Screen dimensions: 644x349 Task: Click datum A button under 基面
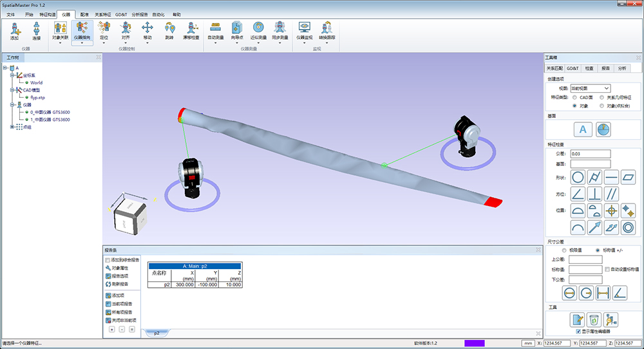click(x=583, y=129)
